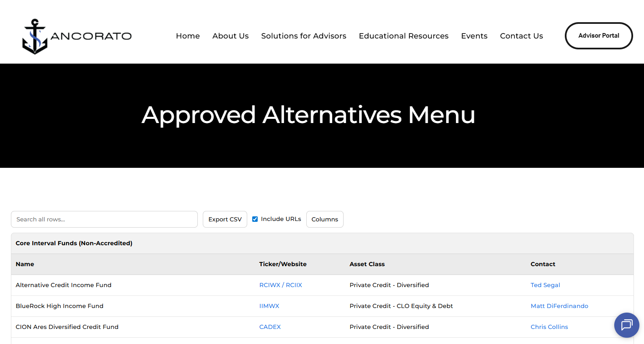Open Educational Resources from the navbar
The height and width of the screenshot is (344, 644).
click(x=403, y=36)
